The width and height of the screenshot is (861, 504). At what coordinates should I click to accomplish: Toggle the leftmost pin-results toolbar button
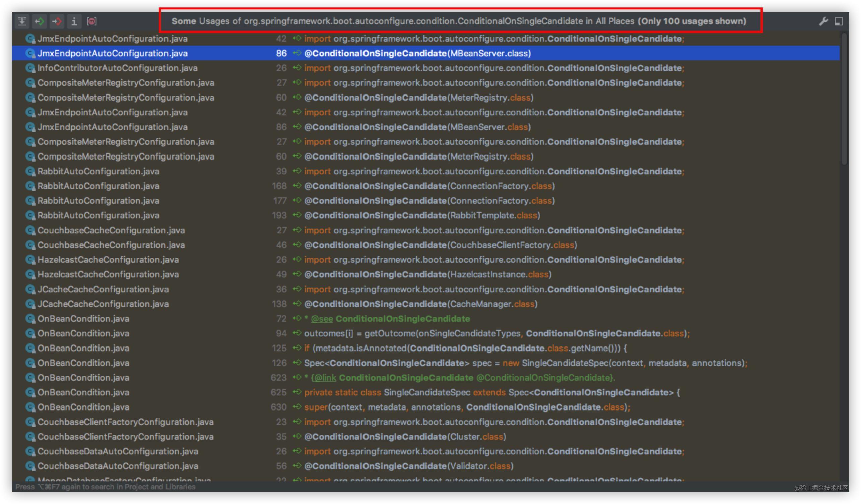click(x=22, y=21)
